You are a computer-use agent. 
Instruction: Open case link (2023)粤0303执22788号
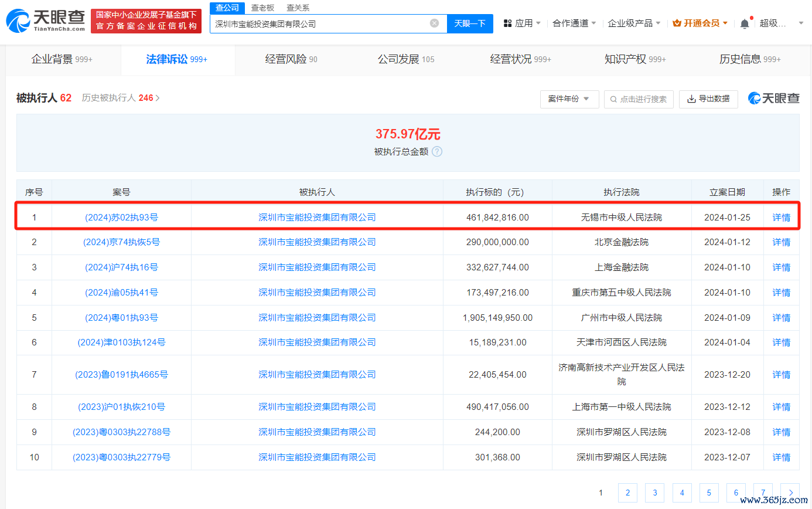(x=121, y=432)
